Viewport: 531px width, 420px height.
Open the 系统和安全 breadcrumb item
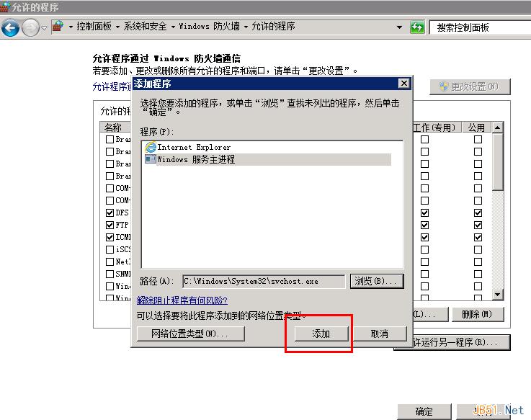point(144,27)
